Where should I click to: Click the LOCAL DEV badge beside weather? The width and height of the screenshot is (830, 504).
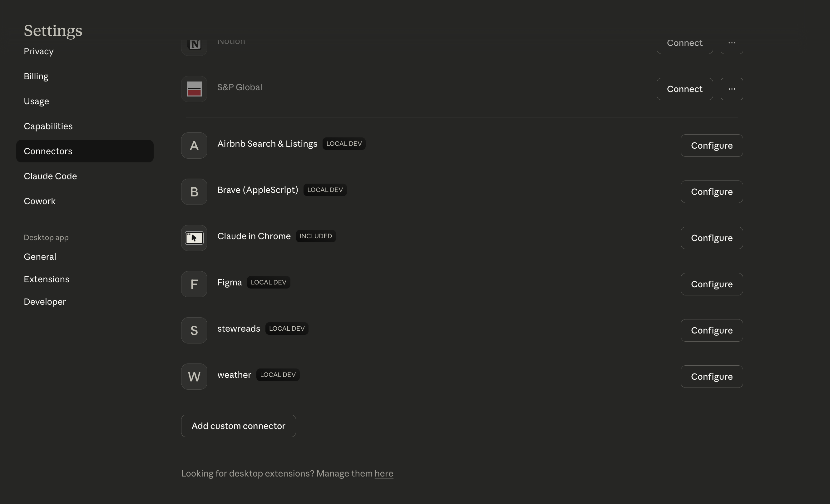click(278, 375)
